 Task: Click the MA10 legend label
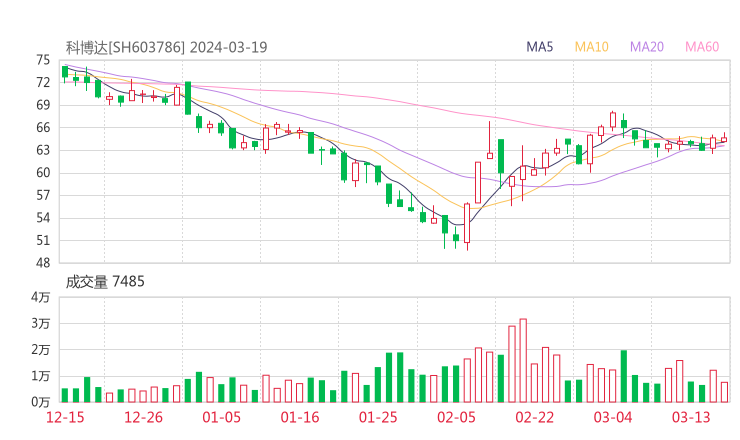(x=591, y=47)
